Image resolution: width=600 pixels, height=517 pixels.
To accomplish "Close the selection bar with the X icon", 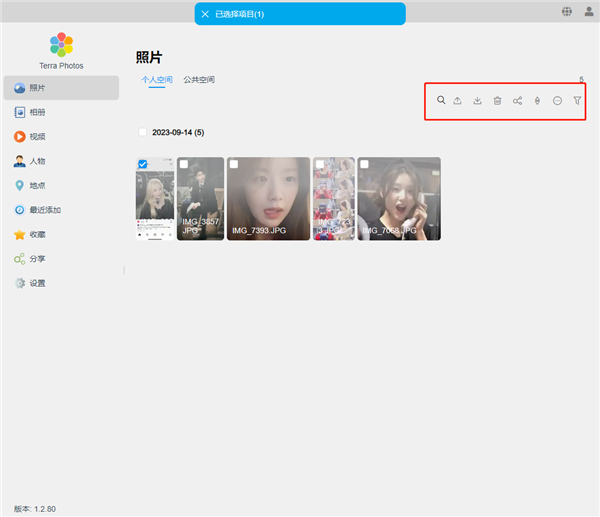I will tap(205, 14).
